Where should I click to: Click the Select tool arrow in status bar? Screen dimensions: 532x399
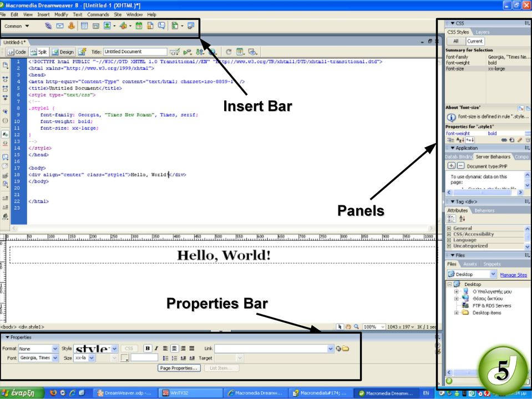click(340, 327)
